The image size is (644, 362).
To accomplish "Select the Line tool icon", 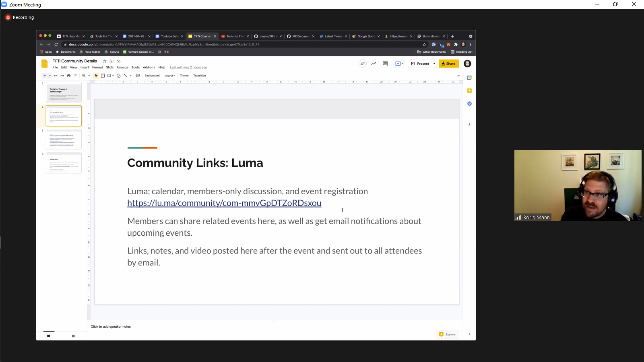I will 126,76.
